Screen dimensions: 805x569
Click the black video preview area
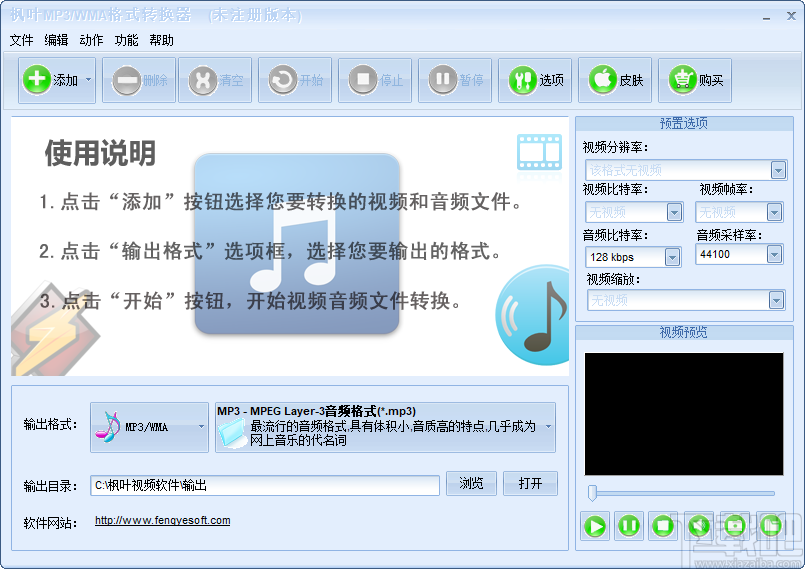coord(684,414)
